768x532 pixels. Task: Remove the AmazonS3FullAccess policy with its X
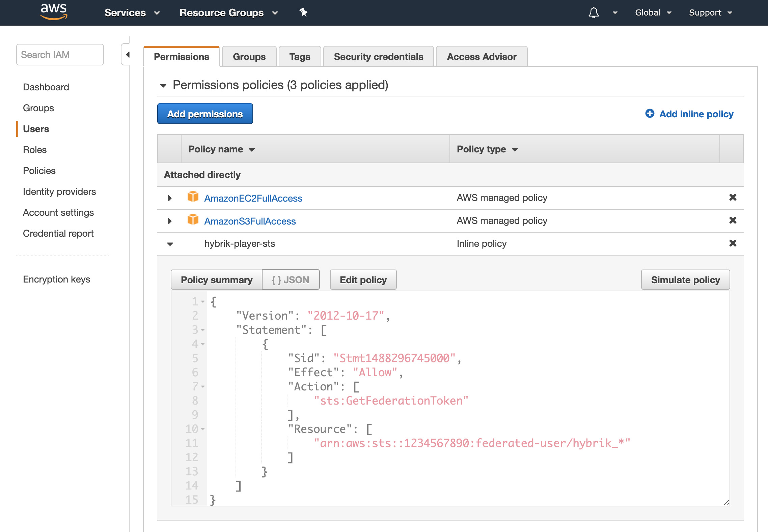[733, 220]
